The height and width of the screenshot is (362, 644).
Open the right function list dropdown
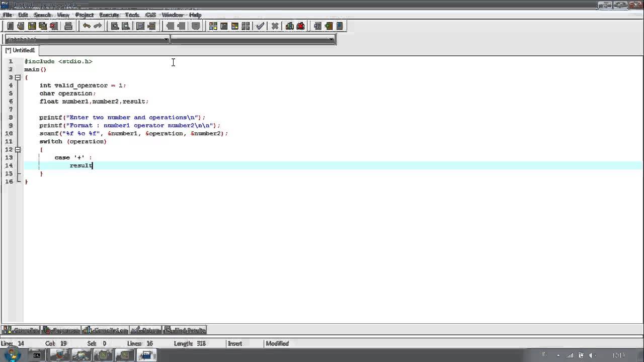coord(331,39)
